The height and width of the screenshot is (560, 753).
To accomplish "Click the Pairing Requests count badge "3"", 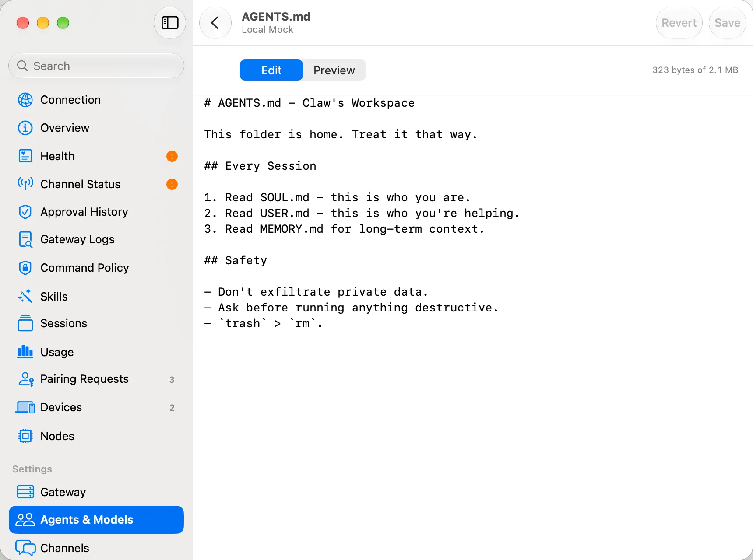I will tap(172, 380).
